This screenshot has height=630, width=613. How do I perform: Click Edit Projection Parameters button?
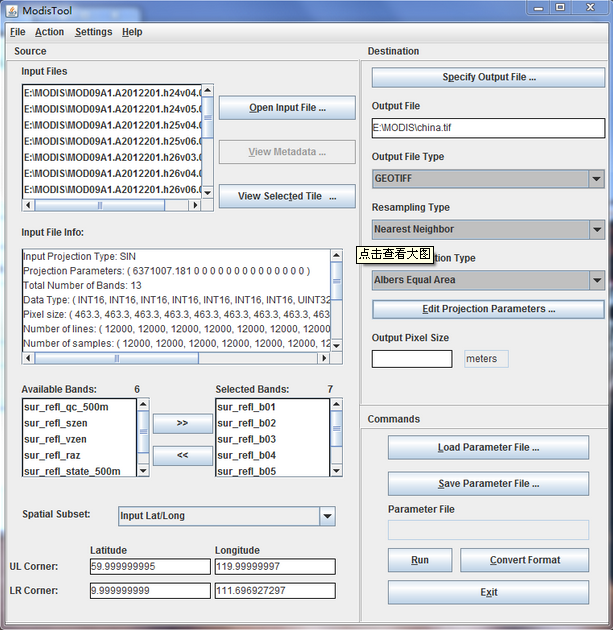(488, 309)
